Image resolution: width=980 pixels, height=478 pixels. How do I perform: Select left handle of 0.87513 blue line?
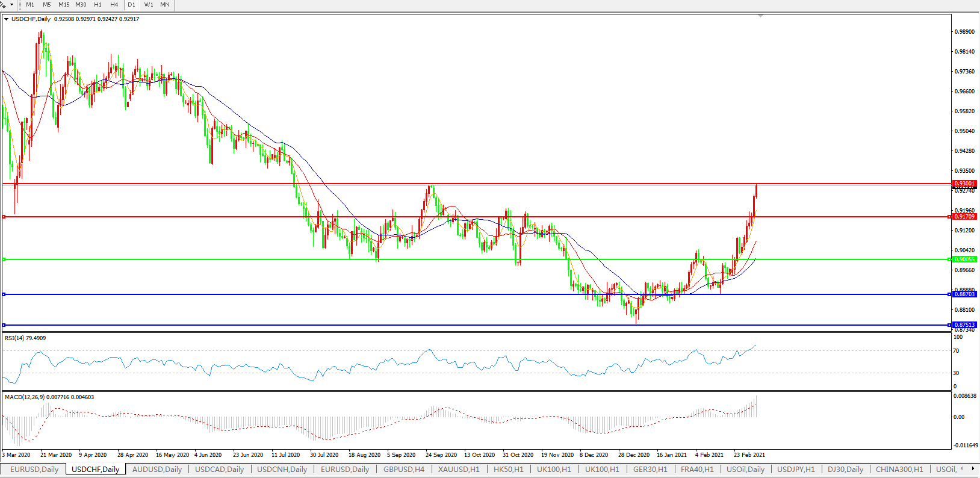tap(4, 325)
